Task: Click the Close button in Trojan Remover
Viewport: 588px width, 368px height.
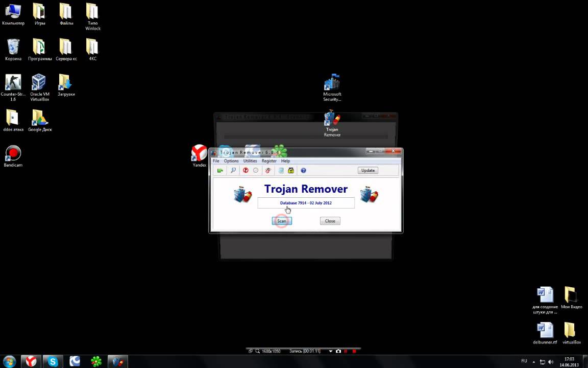Action: (x=330, y=221)
